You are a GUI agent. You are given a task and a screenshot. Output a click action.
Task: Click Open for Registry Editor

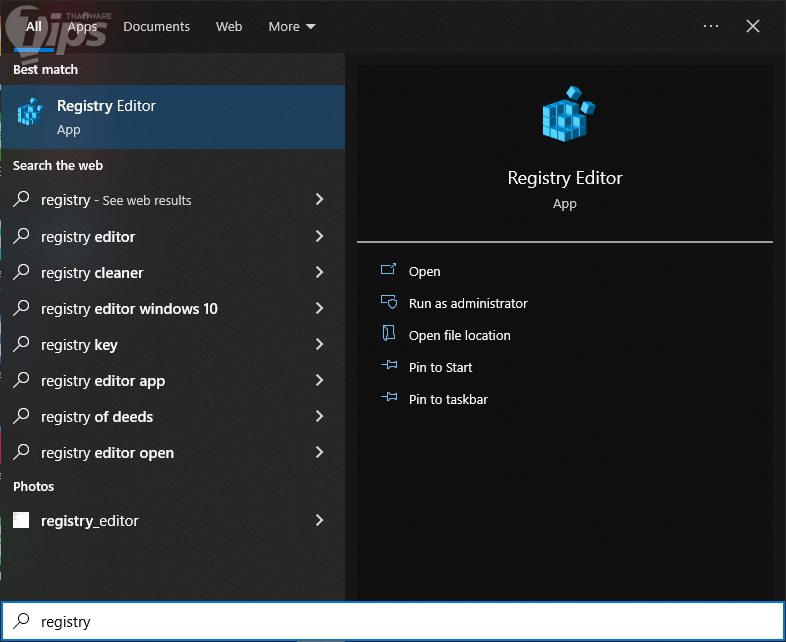pos(425,272)
